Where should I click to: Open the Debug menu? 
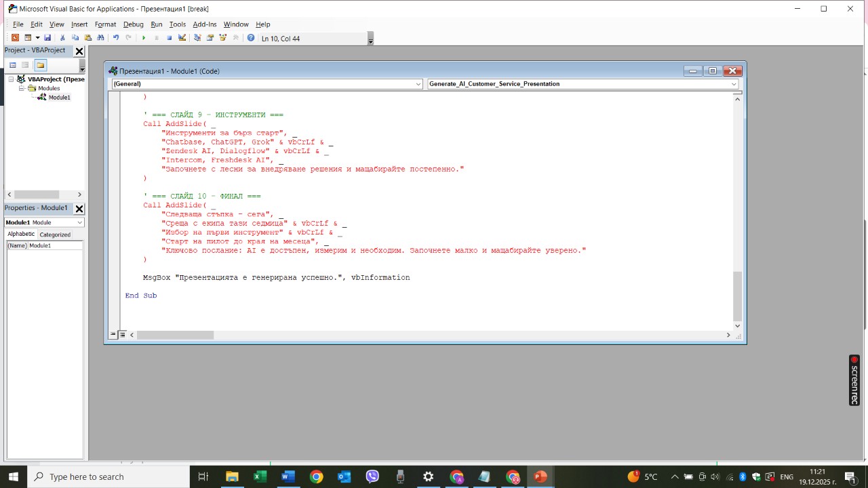133,24
